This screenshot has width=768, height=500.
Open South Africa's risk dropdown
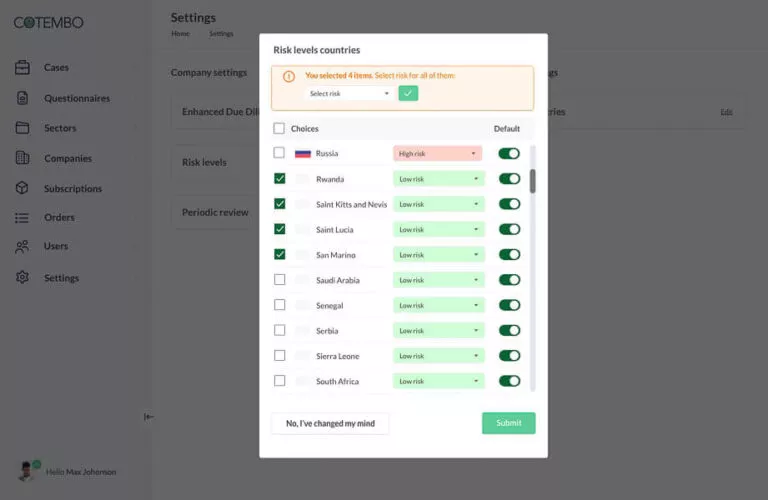click(438, 381)
